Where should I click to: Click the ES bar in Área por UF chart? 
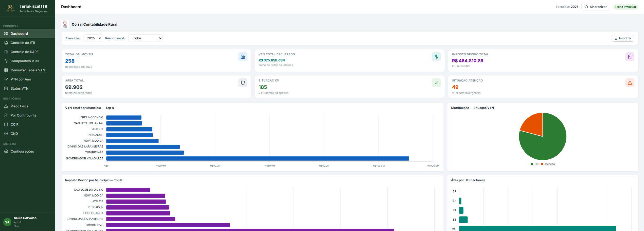coord(463,220)
